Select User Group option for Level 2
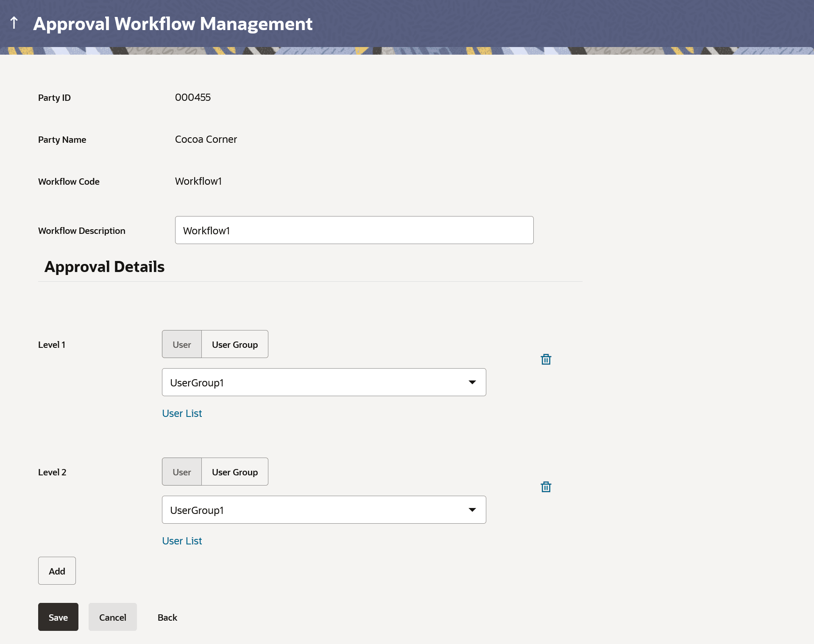This screenshot has height=644, width=814. pos(235,472)
